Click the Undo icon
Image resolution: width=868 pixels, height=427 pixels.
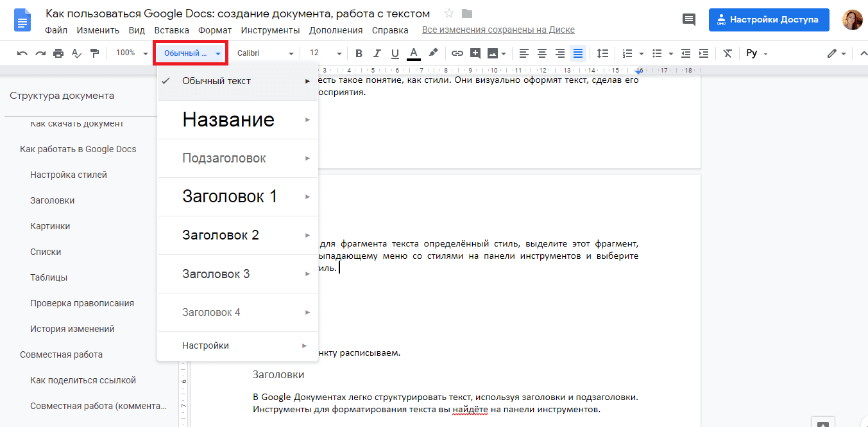click(22, 53)
